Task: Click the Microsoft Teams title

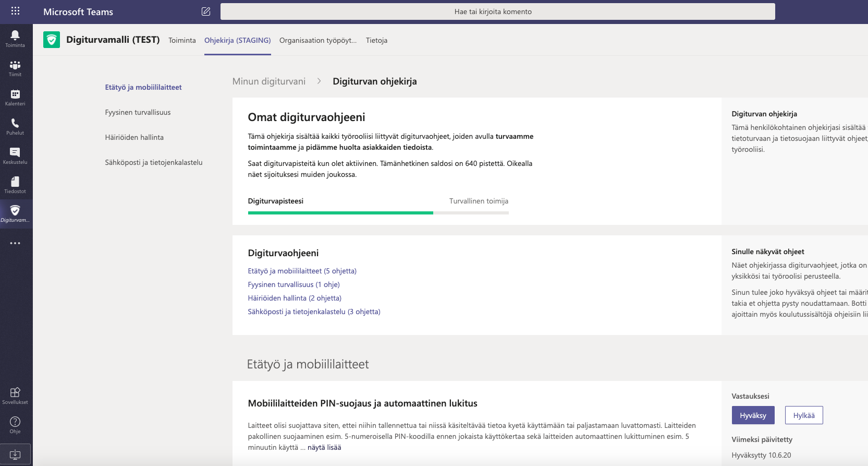Action: point(78,11)
